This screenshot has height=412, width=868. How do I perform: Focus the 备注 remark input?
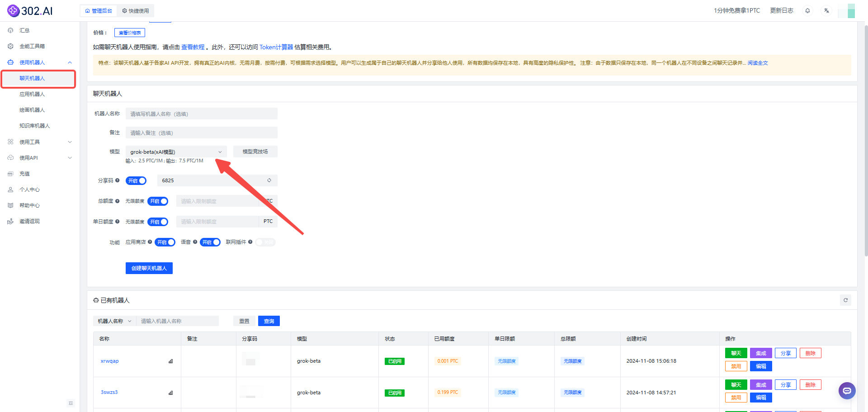[x=202, y=133]
